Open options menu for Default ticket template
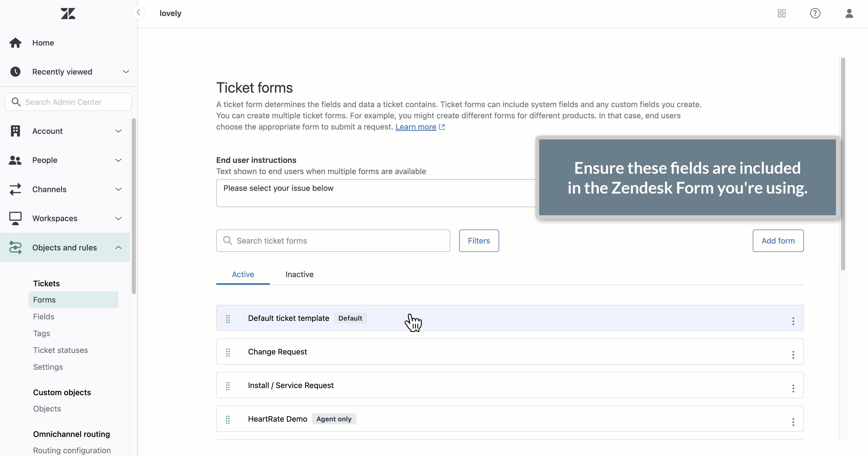 [x=793, y=321]
